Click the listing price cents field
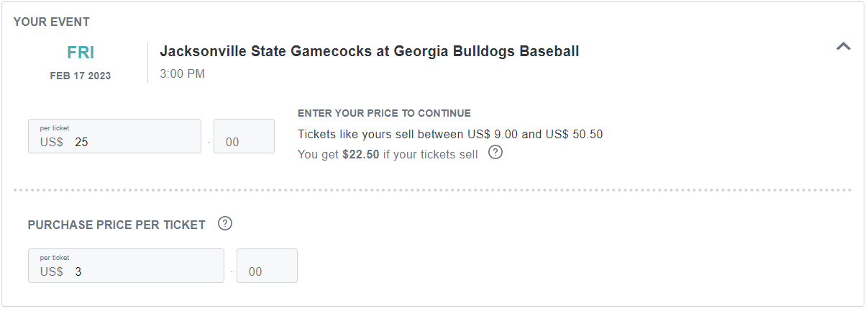 pos(244,143)
